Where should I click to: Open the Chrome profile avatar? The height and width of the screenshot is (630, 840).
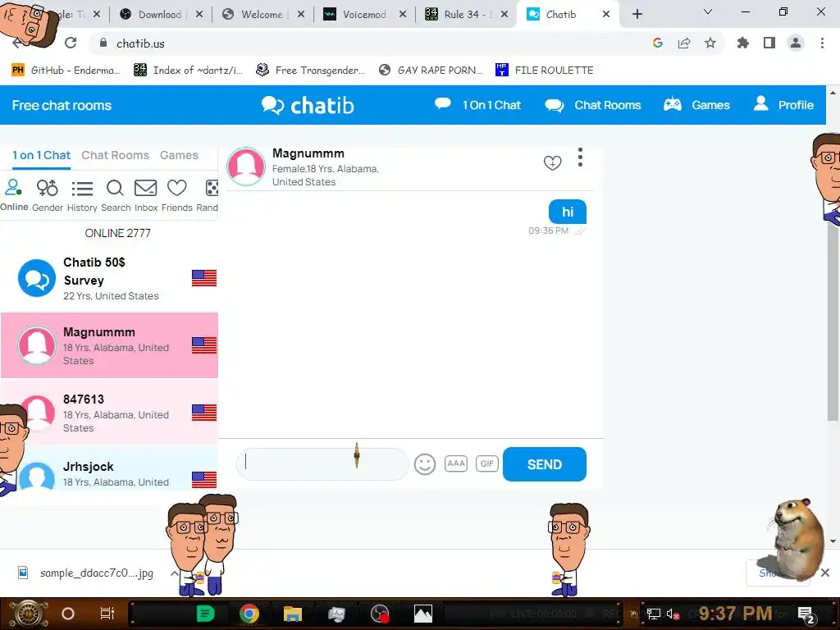(796, 43)
